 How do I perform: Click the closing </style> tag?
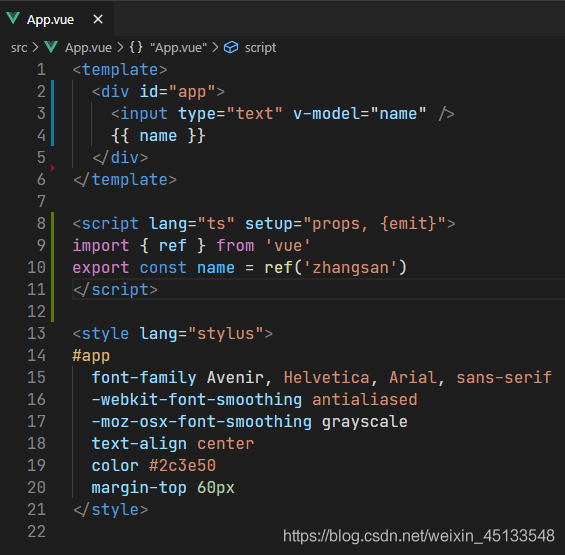[x=110, y=510]
